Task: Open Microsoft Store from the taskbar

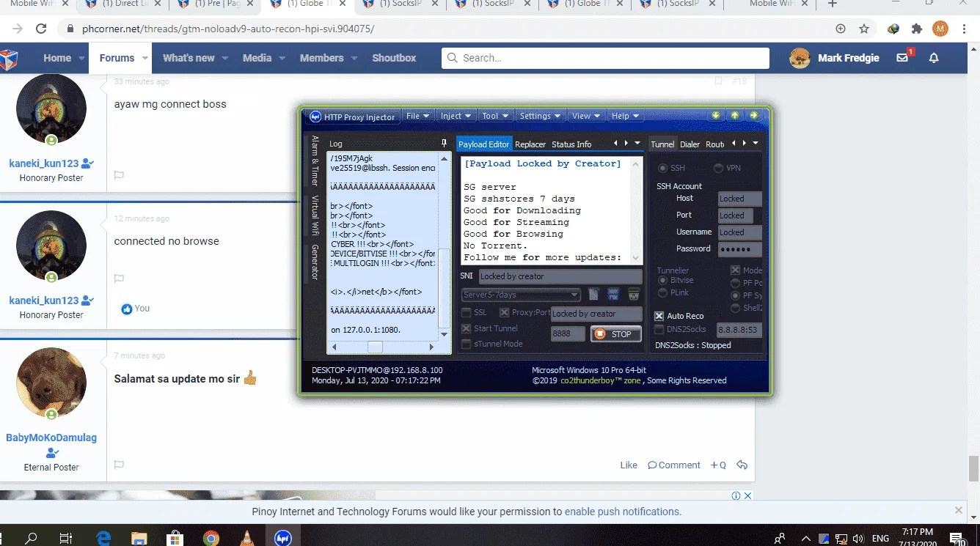Action: click(x=175, y=538)
